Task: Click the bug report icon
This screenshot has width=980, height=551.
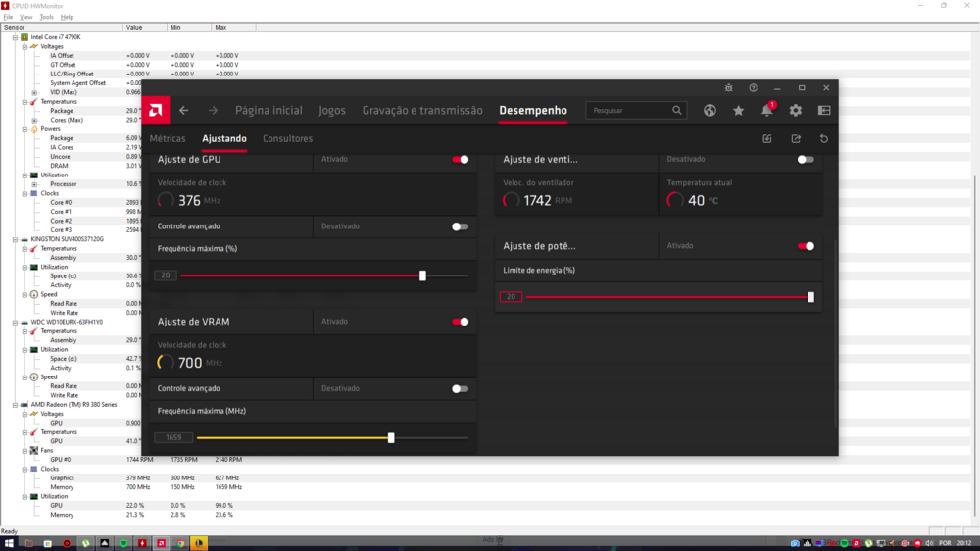Action: (x=728, y=88)
